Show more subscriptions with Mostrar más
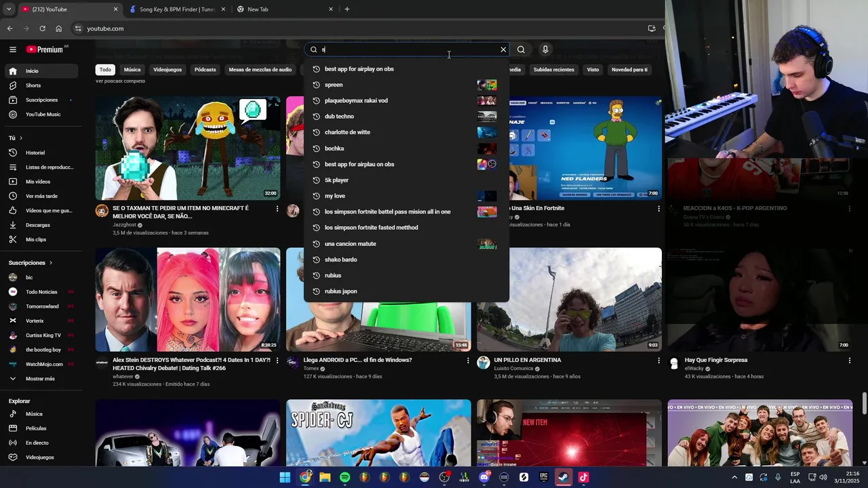Viewport: 868px width, 488px height. point(40,378)
